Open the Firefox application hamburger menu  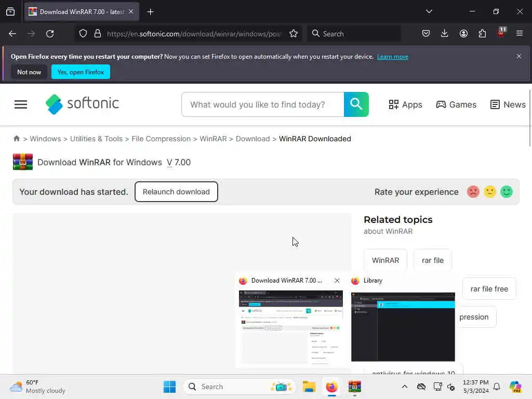520,33
